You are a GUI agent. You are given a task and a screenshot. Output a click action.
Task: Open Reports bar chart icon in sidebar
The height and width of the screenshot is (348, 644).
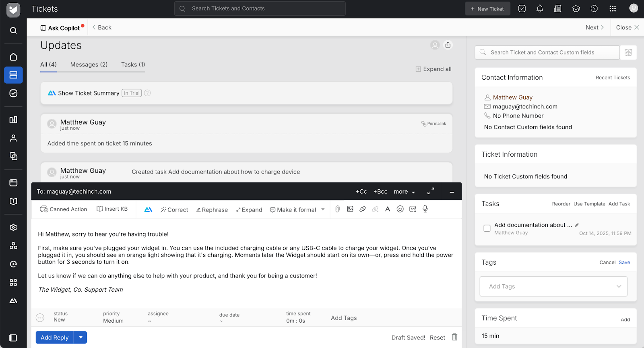click(x=13, y=120)
